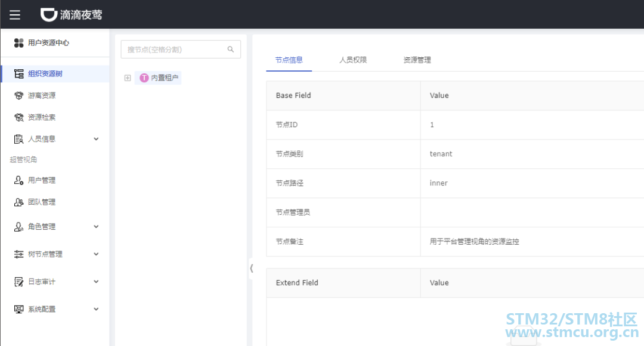This screenshot has width=644, height=346.
Task: Open the hamburger menu icon
Action: 15,15
